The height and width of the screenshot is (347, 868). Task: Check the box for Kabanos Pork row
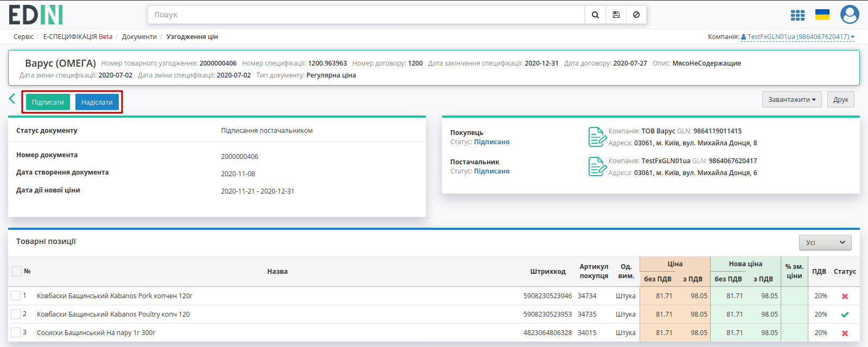pos(16,295)
